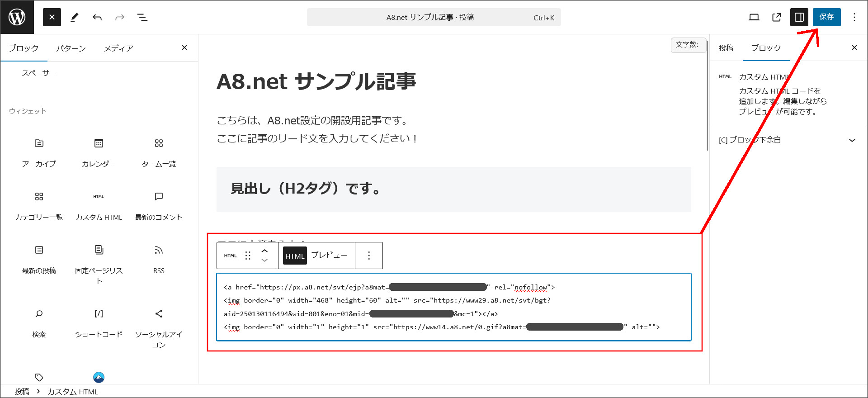The width and height of the screenshot is (868, 398).
Task: Select the pencil tools icon
Action: (75, 17)
